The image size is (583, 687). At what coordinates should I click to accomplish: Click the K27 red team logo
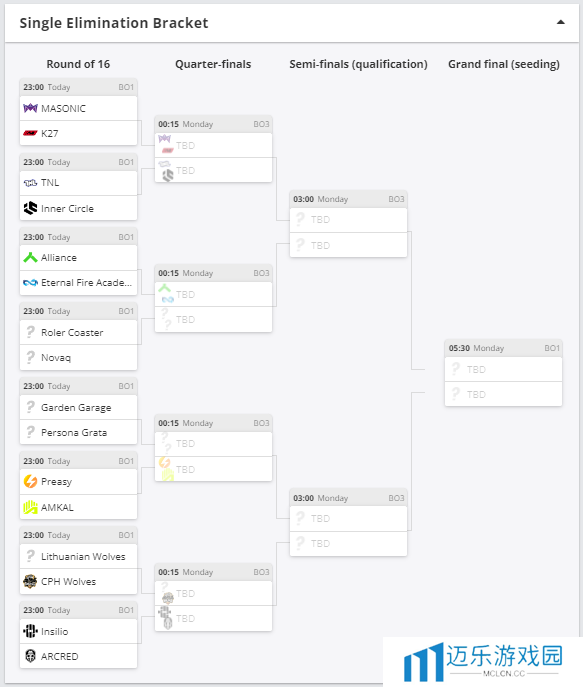(30, 133)
